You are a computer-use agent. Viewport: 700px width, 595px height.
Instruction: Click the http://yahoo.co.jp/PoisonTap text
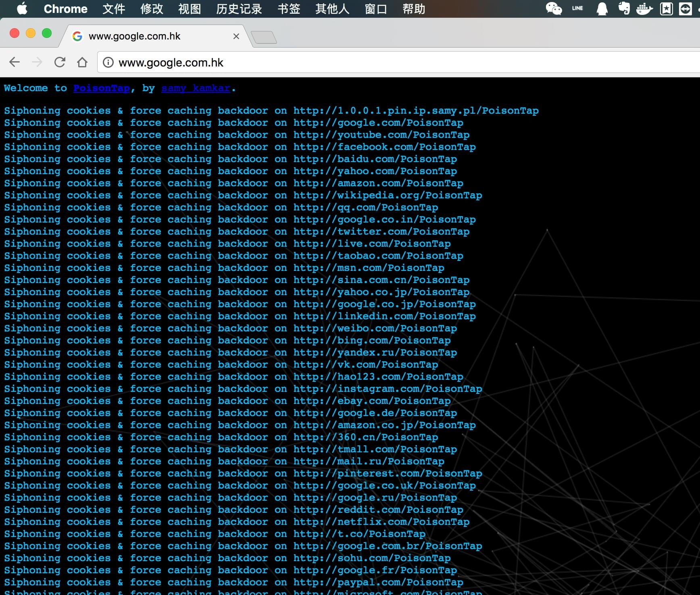pyautogui.click(x=381, y=292)
